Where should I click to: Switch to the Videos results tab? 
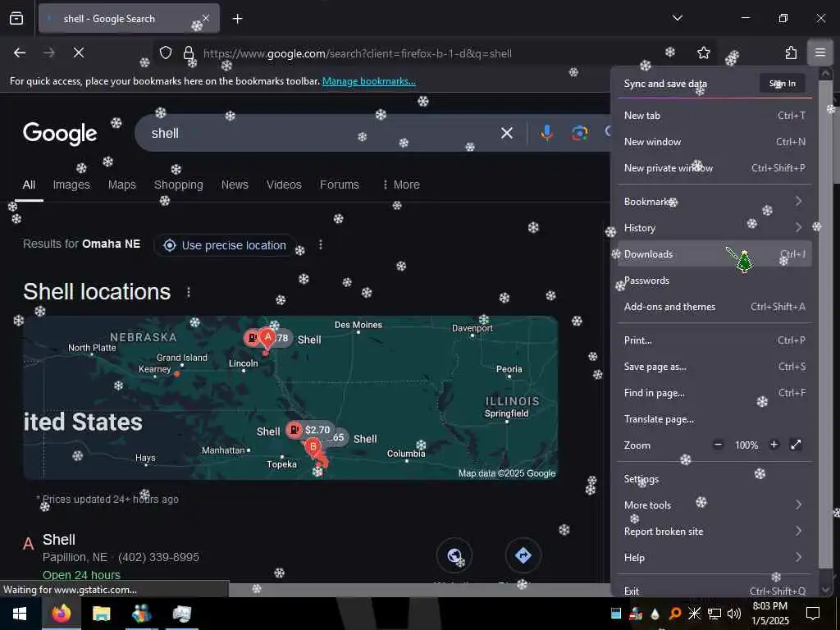tap(284, 185)
